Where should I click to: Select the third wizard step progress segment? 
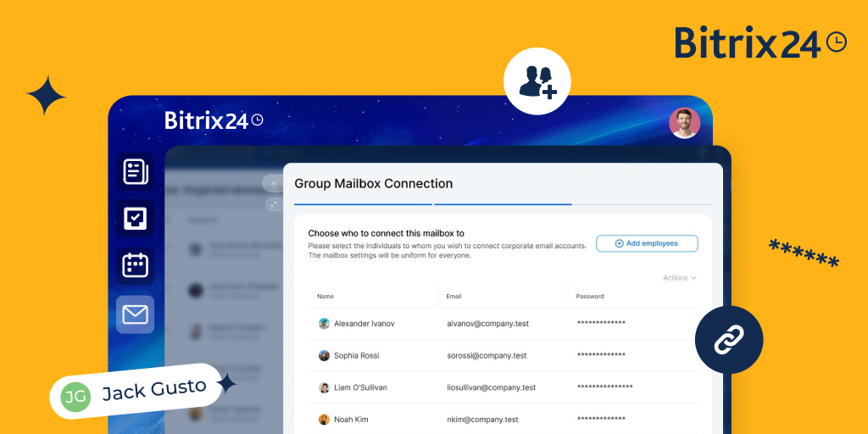(642, 204)
